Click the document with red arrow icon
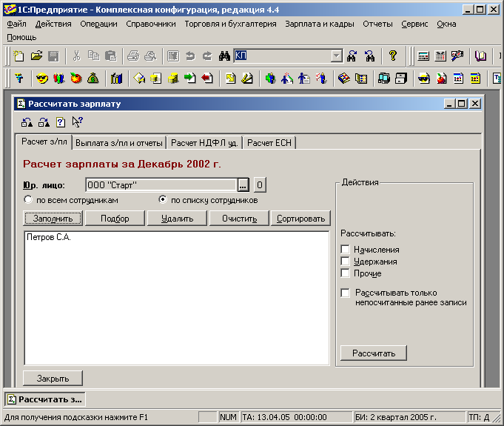Image resolution: width=504 pixels, height=426 pixels. pos(207,79)
